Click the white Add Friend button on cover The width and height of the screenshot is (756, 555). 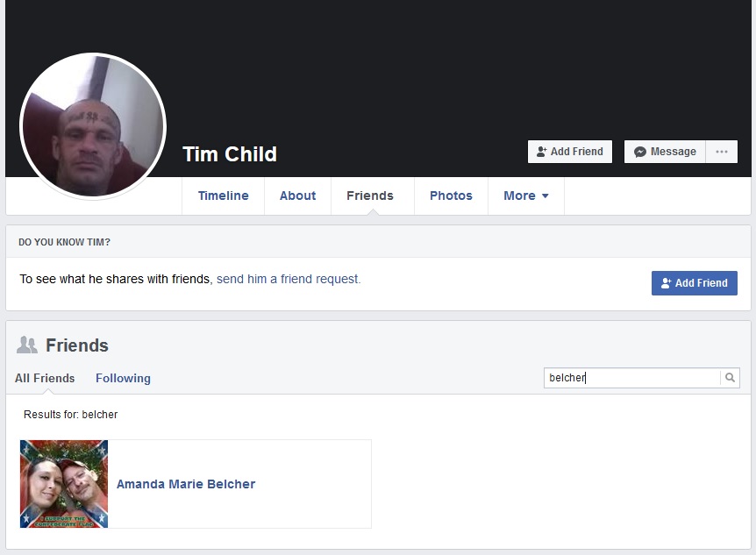click(570, 152)
